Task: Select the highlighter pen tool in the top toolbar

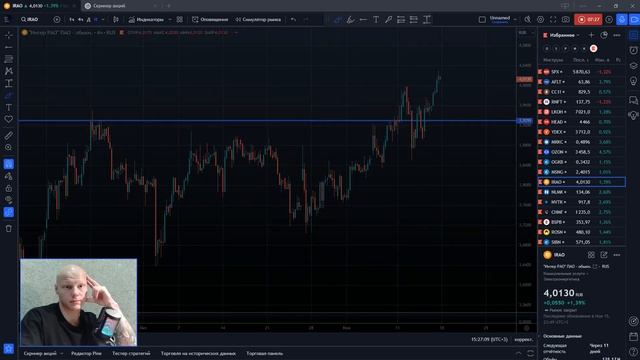Action: pos(351,20)
